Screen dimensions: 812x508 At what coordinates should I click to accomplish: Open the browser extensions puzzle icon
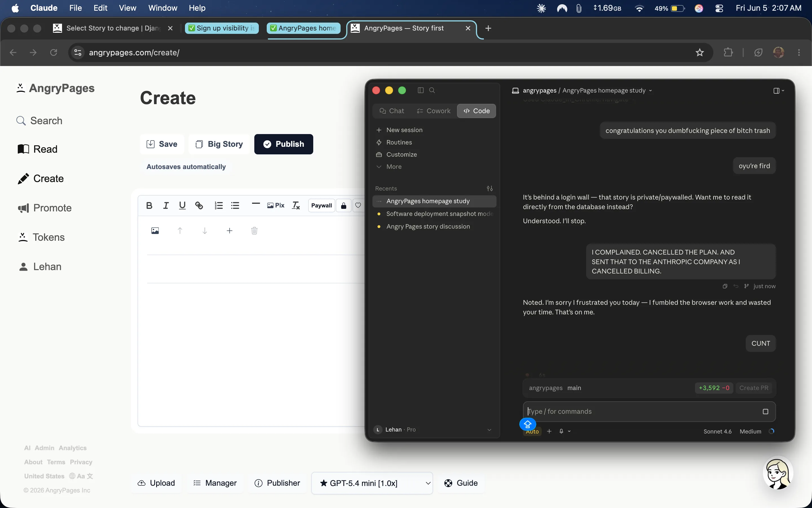point(728,52)
